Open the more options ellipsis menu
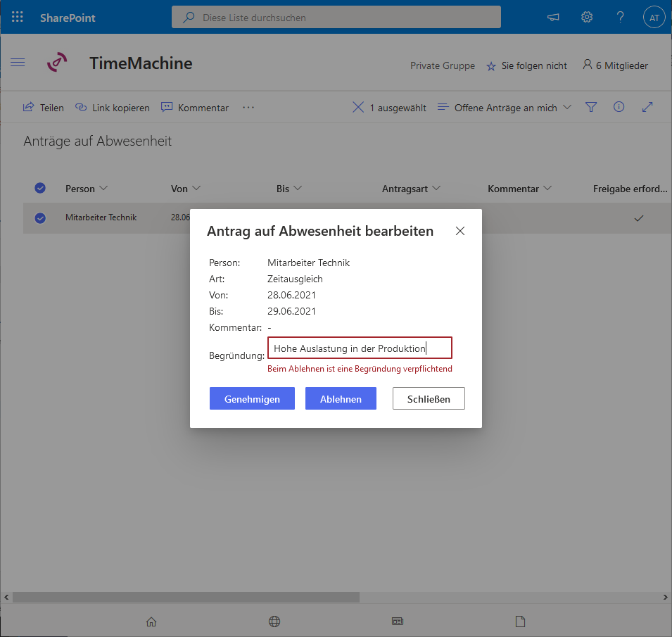The image size is (672, 637). (x=248, y=108)
